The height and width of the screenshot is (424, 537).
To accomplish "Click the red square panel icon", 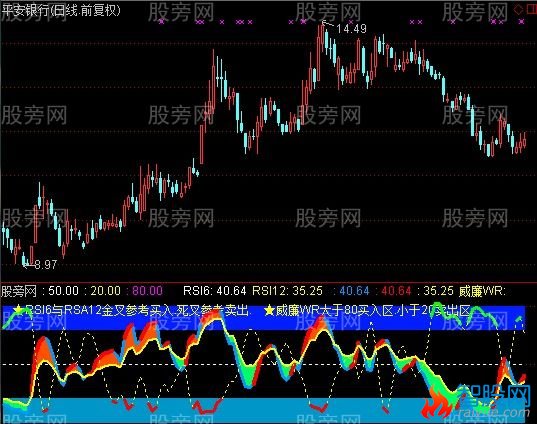I will [x=531, y=9].
